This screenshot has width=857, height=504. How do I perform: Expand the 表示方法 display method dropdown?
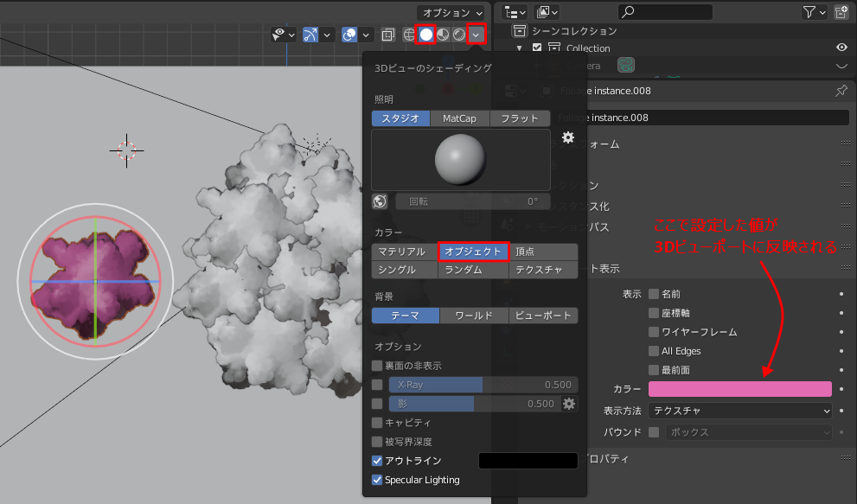pos(739,410)
